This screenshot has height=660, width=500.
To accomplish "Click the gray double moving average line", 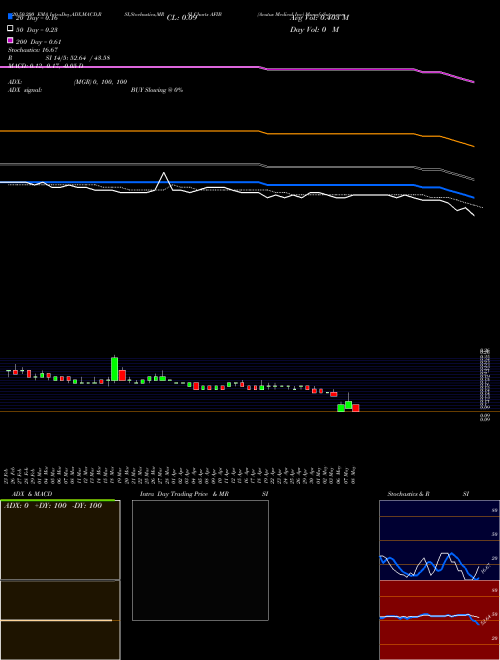I will tap(237, 165).
